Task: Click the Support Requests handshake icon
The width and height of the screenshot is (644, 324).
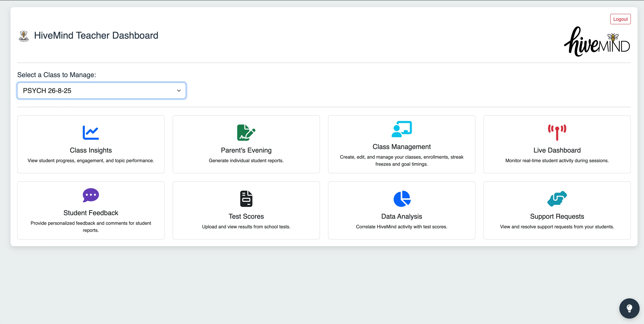Action: click(557, 199)
